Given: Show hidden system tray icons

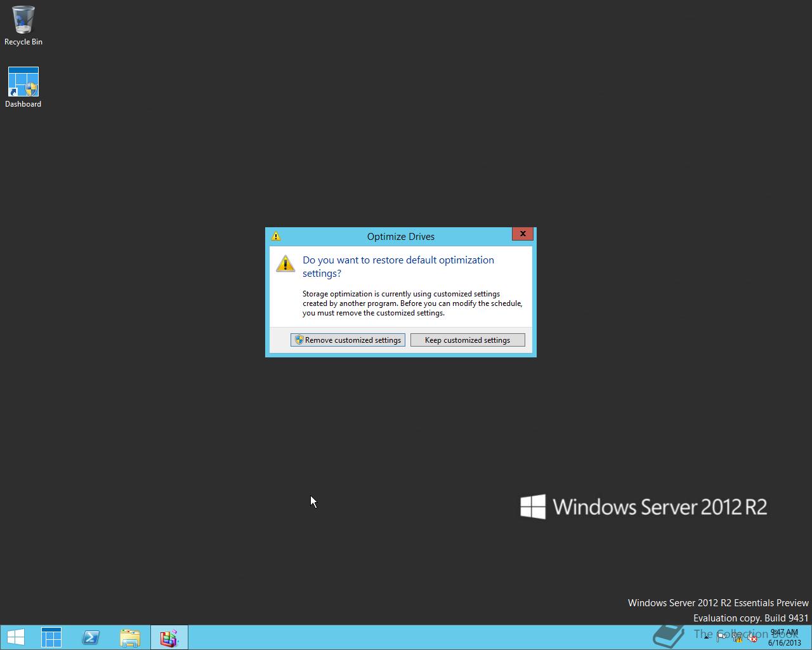Looking at the screenshot, I should tap(706, 637).
